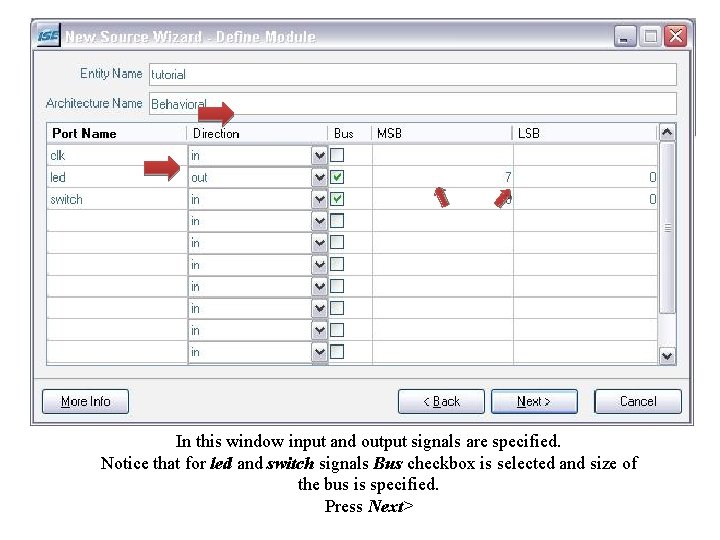Toggle Bus checkbox for clk port
This screenshot has width=720, height=540.
[337, 155]
